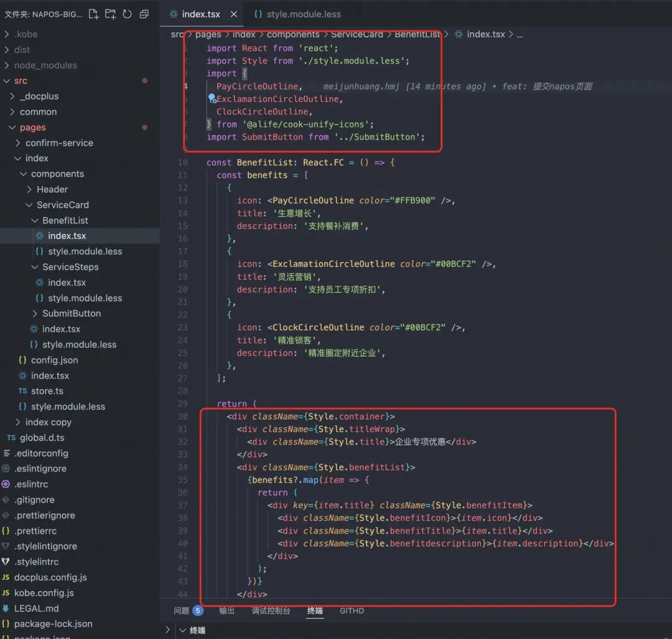This screenshot has height=639, width=672.
Task: Open the 问题 panel tab
Action: coord(182,610)
